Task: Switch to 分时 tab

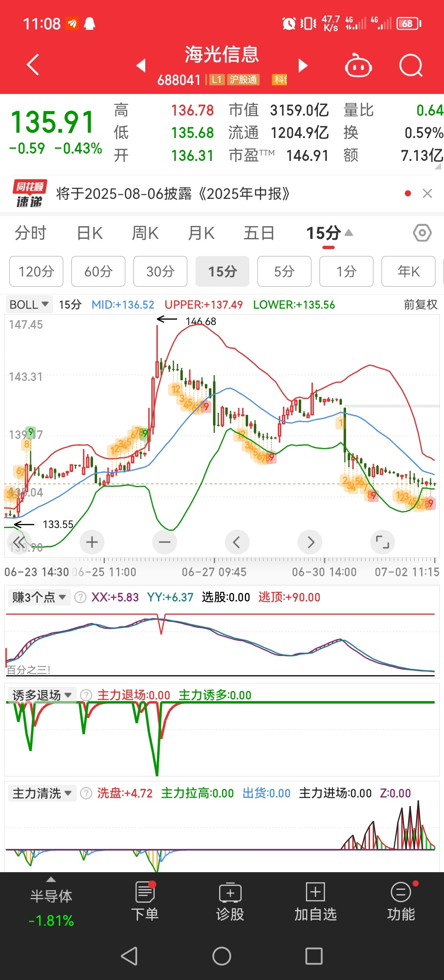Action: [x=31, y=233]
